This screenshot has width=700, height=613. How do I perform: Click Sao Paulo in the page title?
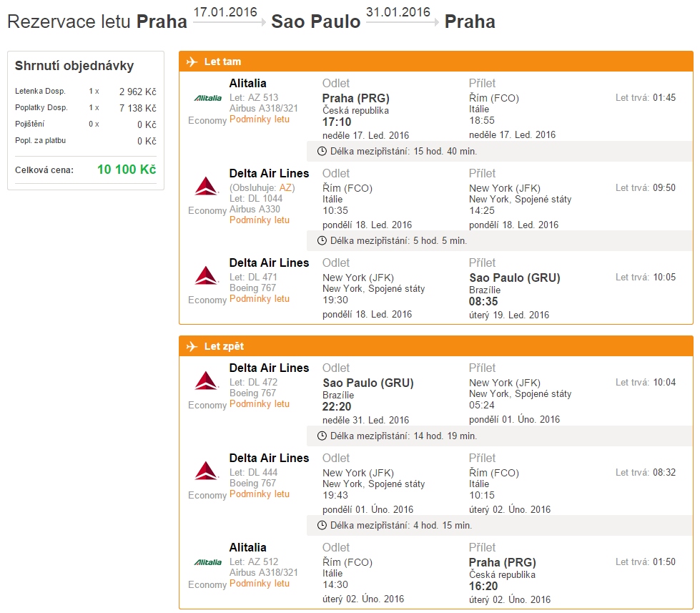[x=315, y=21]
